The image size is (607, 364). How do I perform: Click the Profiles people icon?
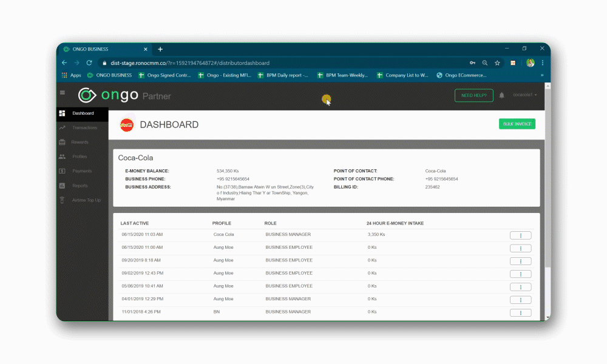[63, 157]
